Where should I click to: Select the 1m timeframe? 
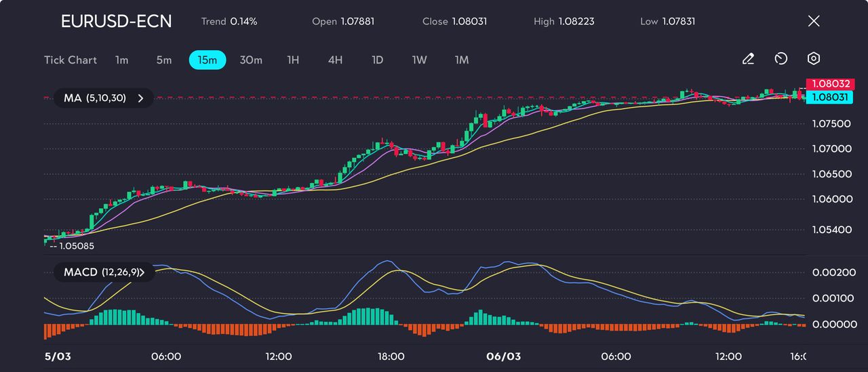tap(121, 60)
